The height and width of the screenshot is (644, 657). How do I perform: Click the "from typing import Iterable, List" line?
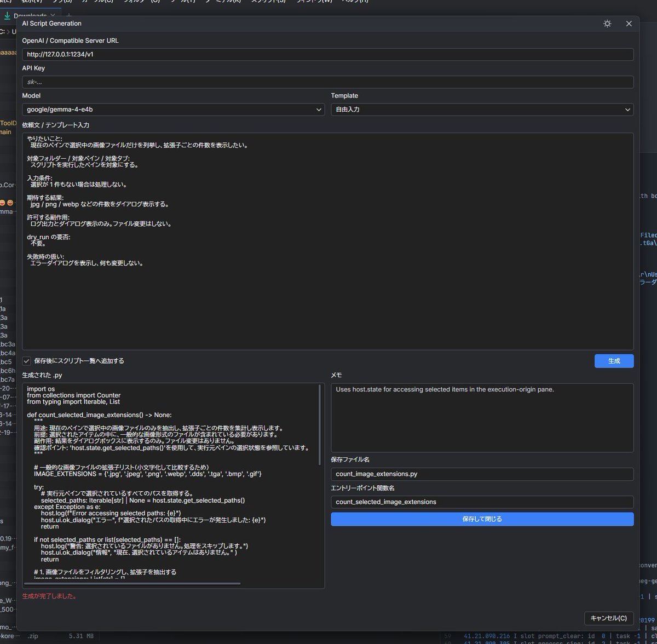[x=73, y=402]
